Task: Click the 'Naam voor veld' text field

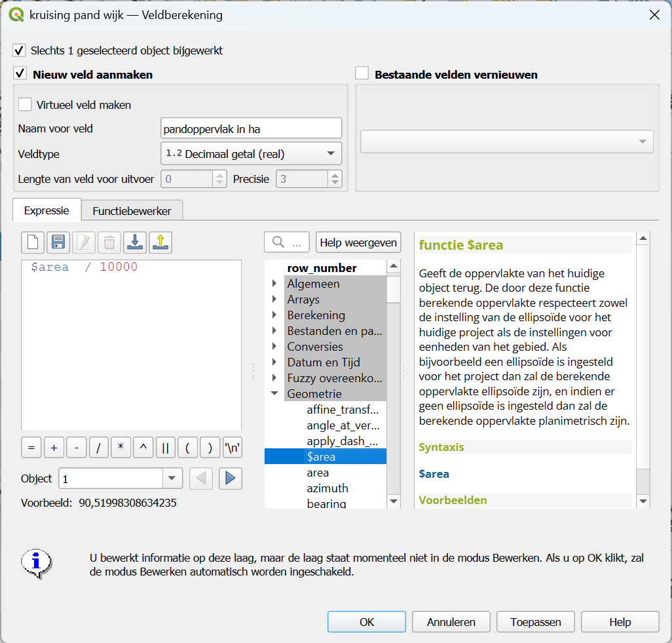Action: [251, 128]
